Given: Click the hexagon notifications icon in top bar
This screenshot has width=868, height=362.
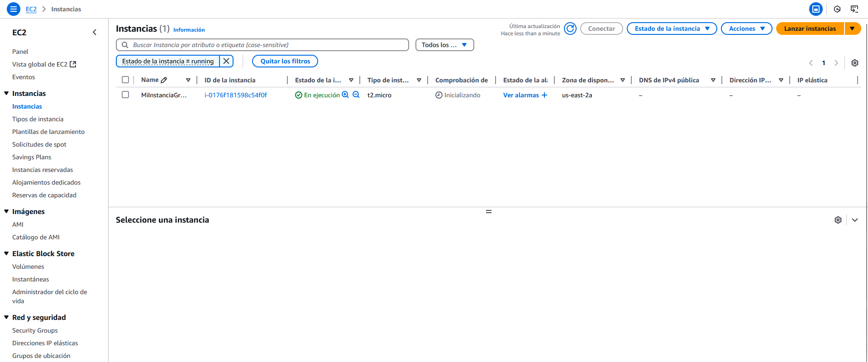Looking at the screenshot, I should pyautogui.click(x=837, y=9).
